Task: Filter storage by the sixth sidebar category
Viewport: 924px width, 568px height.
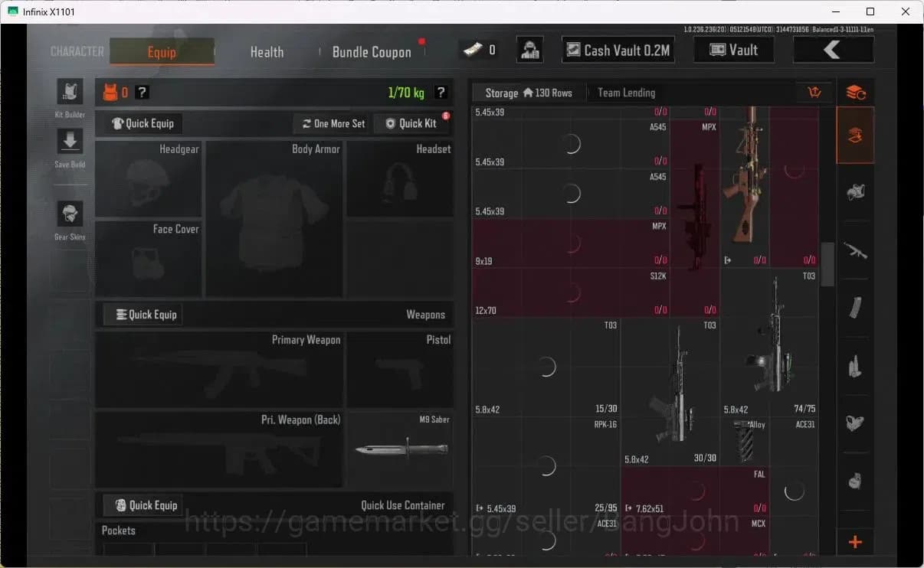Action: coord(855,423)
